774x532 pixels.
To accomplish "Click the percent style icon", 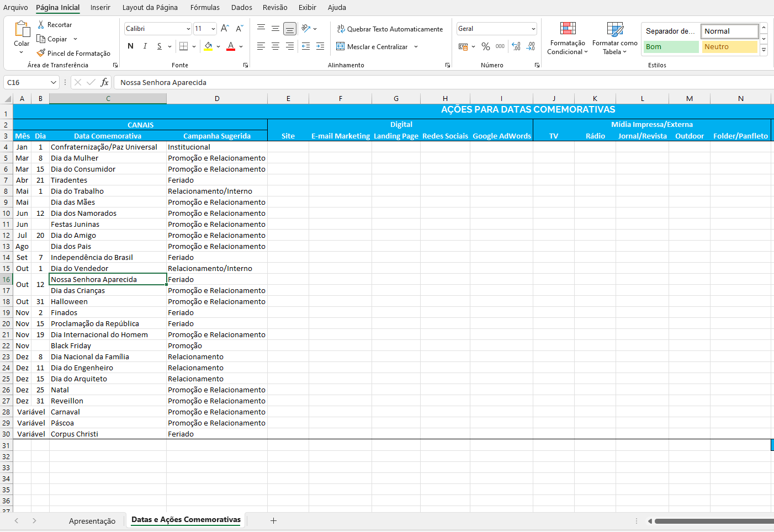I will pos(486,46).
